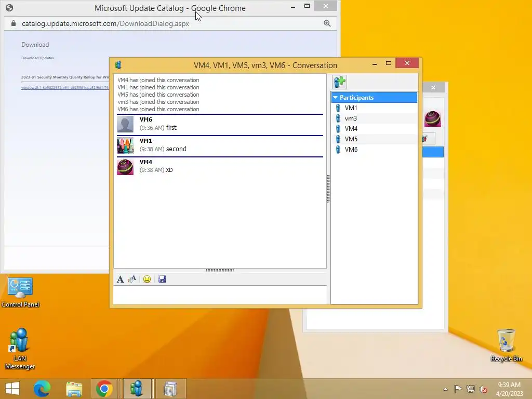Select vm3 in the Participants list
This screenshot has width=532, height=399.
coord(374,118)
